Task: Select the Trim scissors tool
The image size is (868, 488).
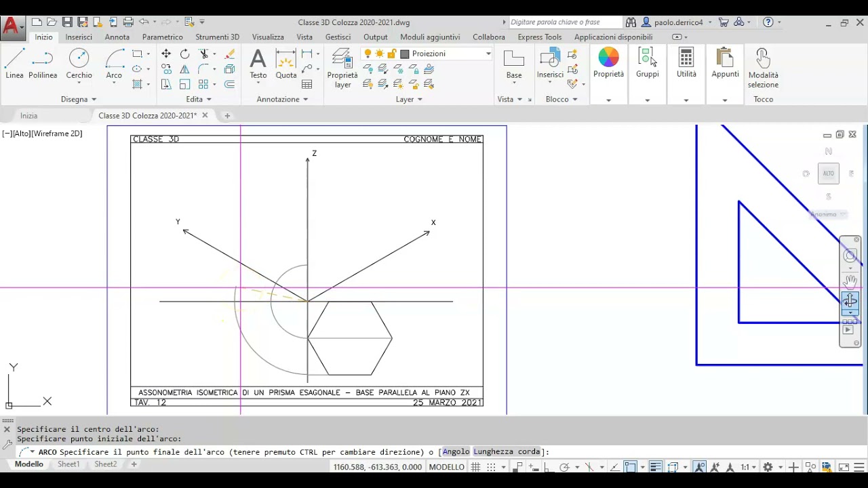Action: (203, 54)
